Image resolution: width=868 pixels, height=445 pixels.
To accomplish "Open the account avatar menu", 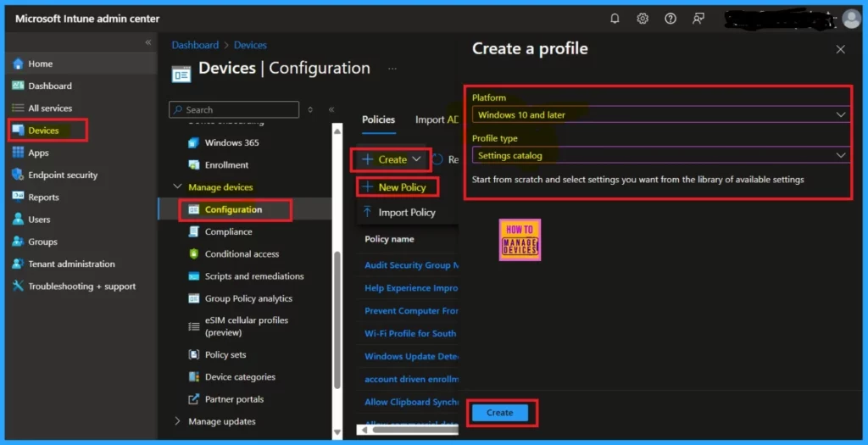I will [x=851, y=19].
